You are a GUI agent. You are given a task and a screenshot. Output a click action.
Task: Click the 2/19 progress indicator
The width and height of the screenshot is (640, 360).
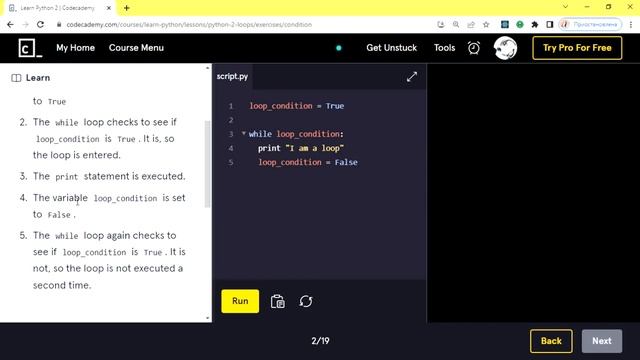tap(320, 341)
